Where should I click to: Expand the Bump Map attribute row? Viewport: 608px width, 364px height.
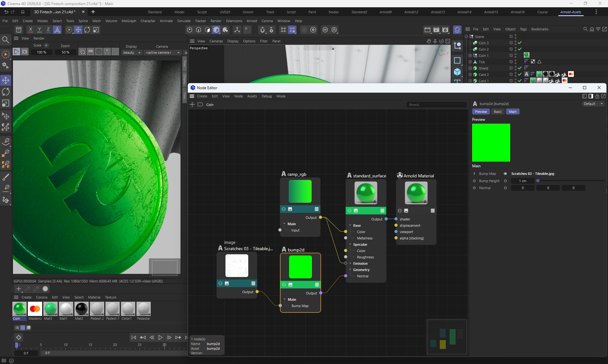point(474,174)
